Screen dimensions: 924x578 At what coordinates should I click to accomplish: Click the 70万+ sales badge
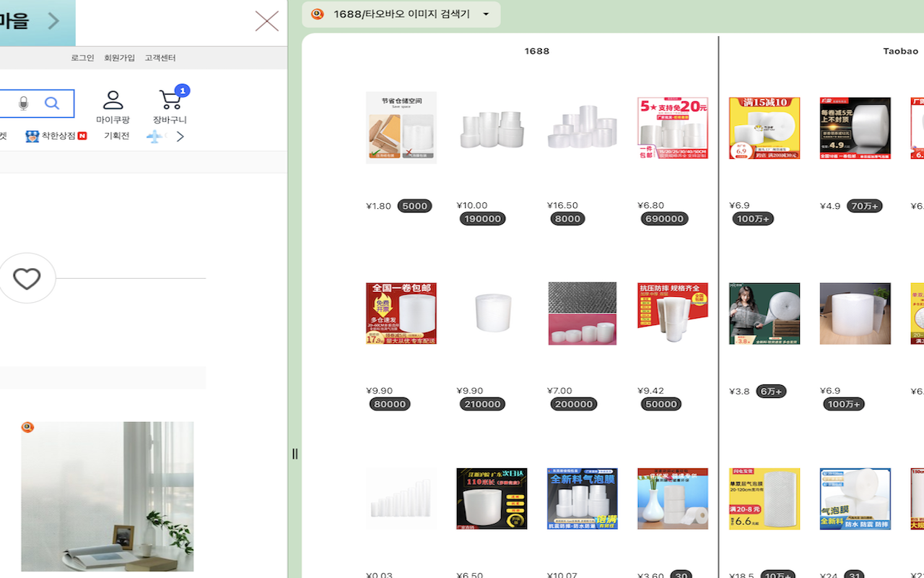click(x=865, y=206)
